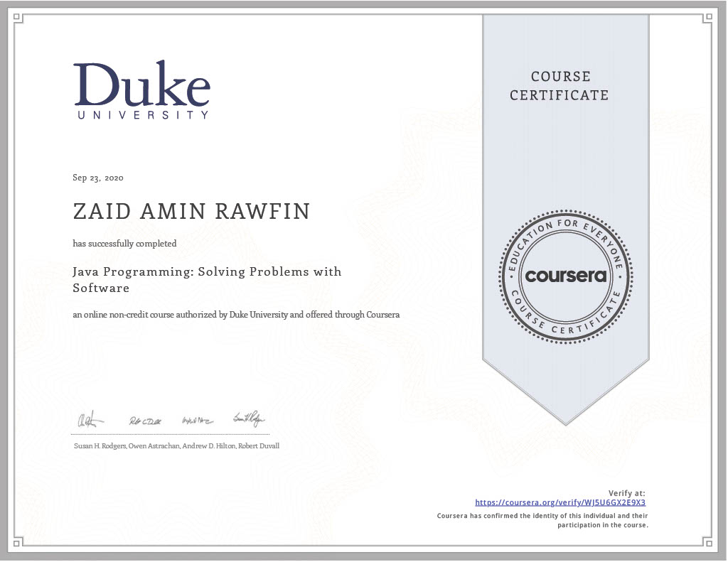This screenshot has height=562, width=728.
Task: Click the dotted line beneath the signatures
Action: pos(171,434)
